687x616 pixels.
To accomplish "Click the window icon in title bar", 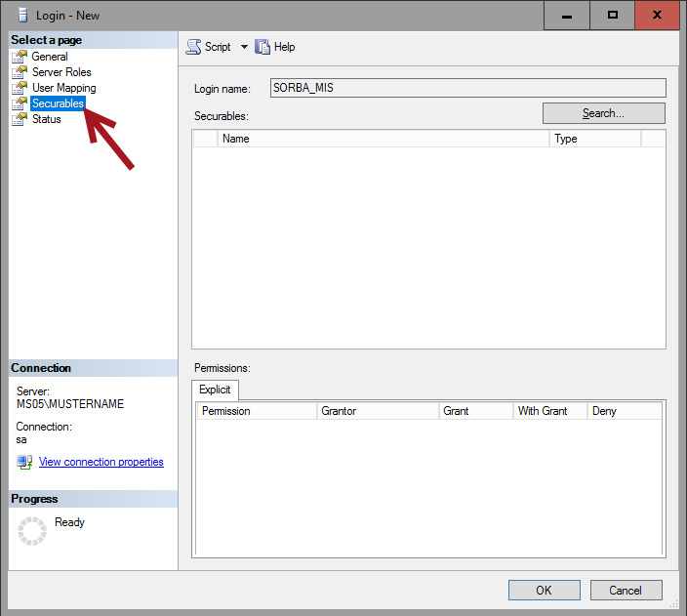I will coord(20,16).
